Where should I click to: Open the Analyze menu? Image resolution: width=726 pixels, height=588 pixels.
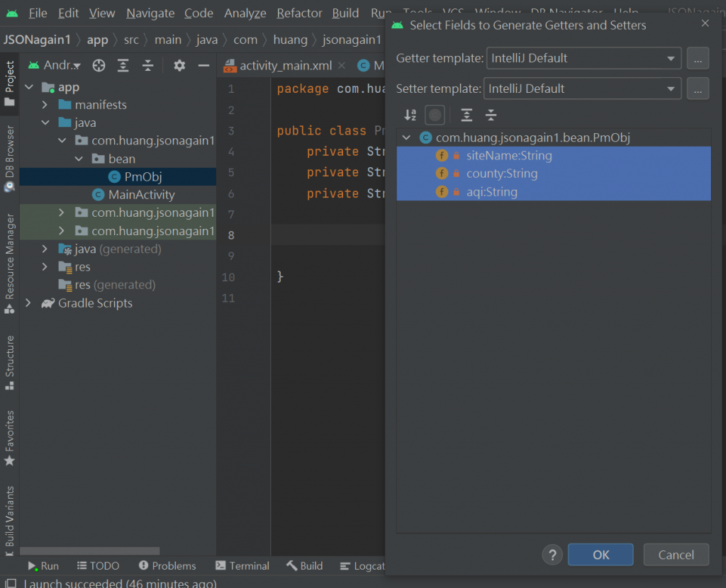tap(245, 13)
